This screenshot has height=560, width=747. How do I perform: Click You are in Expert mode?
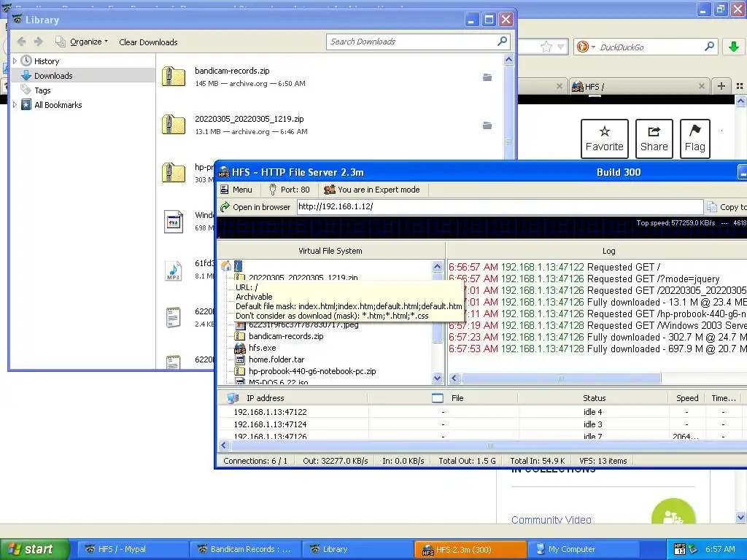(x=373, y=190)
